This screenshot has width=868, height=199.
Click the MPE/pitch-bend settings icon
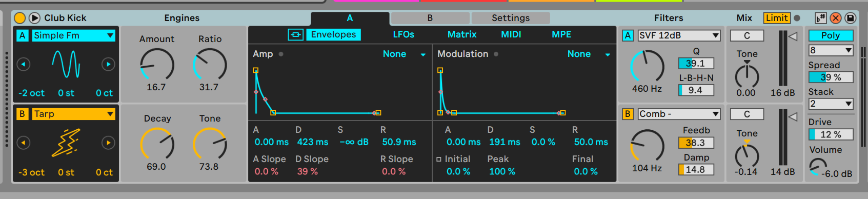click(820, 18)
